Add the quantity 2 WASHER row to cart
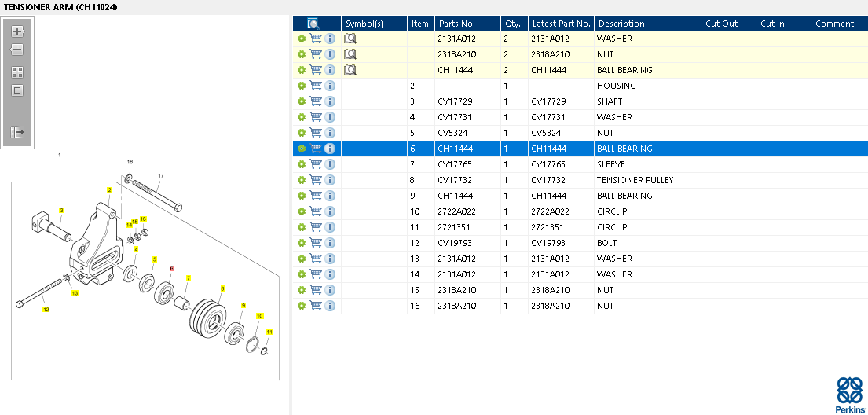868x415 pixels. click(x=316, y=39)
